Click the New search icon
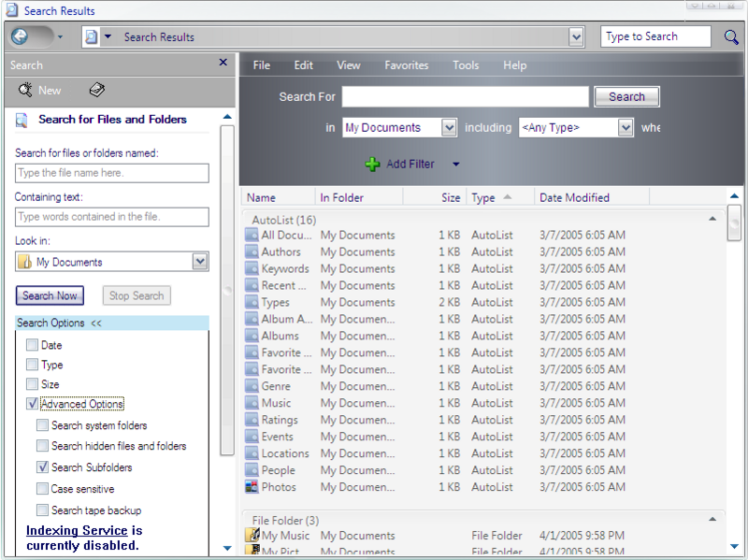 pyautogui.click(x=25, y=91)
